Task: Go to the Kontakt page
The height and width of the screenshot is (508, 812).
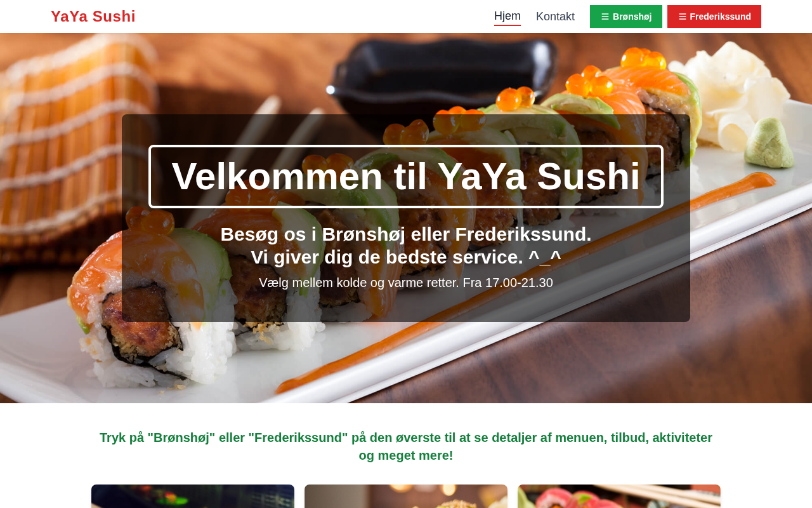Action: tap(555, 17)
